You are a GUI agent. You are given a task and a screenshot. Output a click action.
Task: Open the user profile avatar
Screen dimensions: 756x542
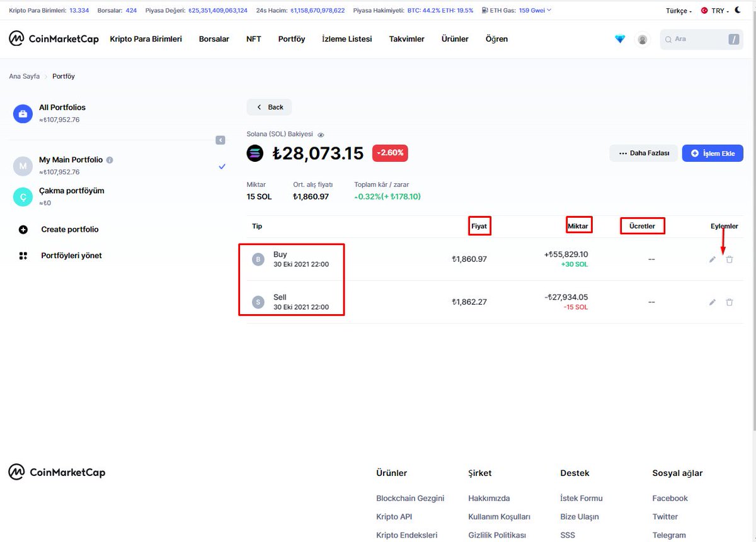pyautogui.click(x=642, y=39)
